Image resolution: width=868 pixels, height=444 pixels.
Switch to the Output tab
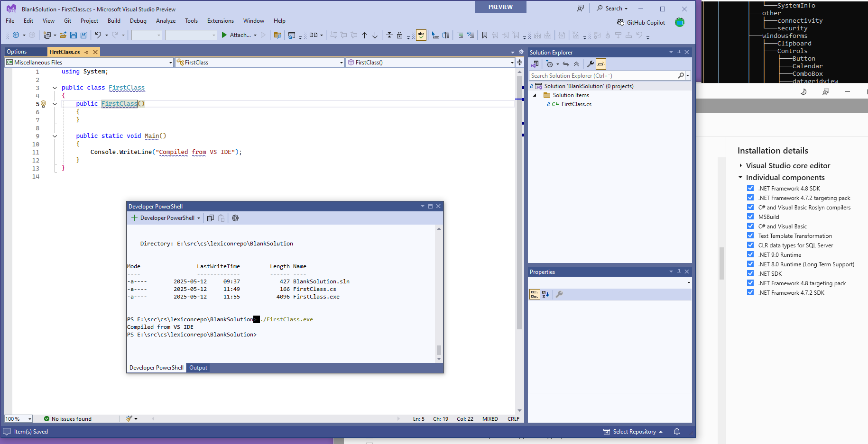click(198, 368)
